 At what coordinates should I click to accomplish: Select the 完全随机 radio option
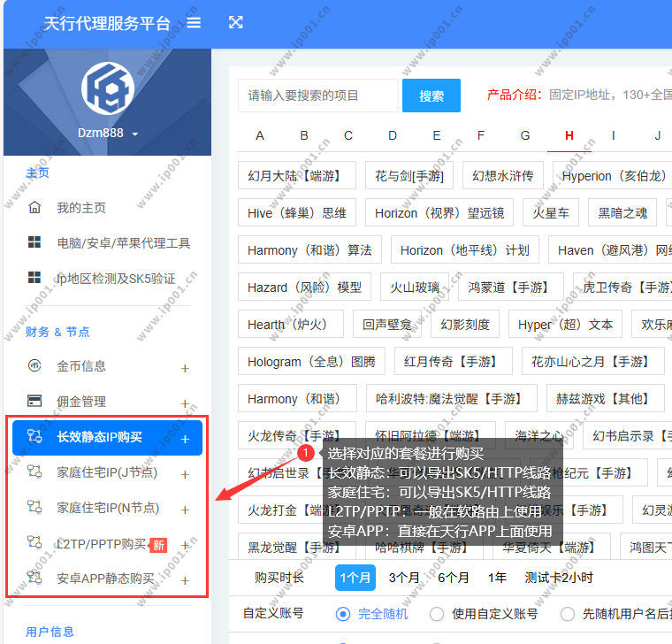point(343,614)
